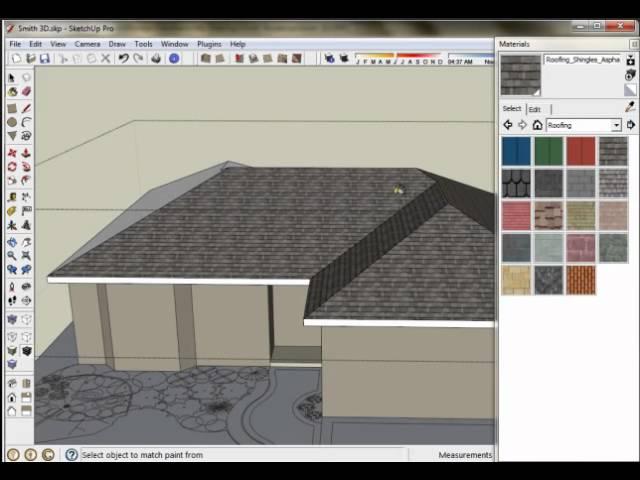The height and width of the screenshot is (480, 640).
Task: Click Create Material icon
Action: [631, 75]
